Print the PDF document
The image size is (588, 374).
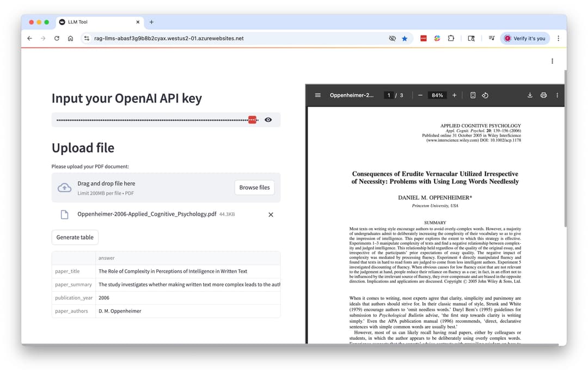[x=543, y=95]
